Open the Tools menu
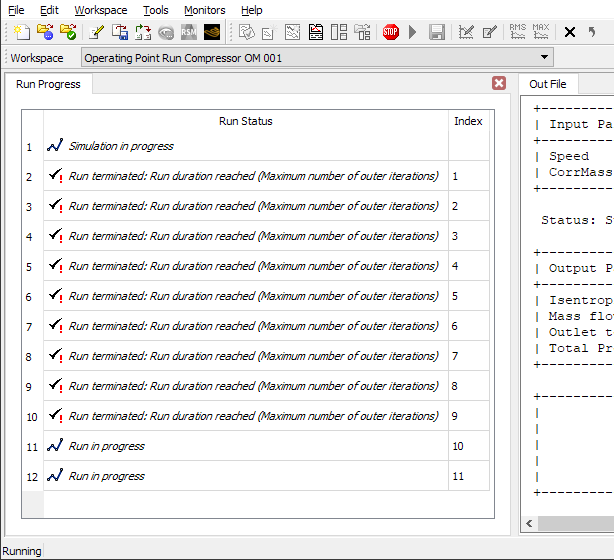 point(155,10)
